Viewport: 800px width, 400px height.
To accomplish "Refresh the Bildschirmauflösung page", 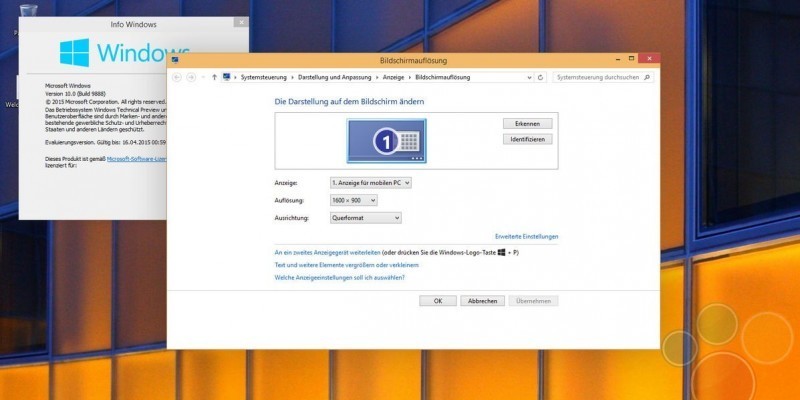I will click(x=541, y=78).
